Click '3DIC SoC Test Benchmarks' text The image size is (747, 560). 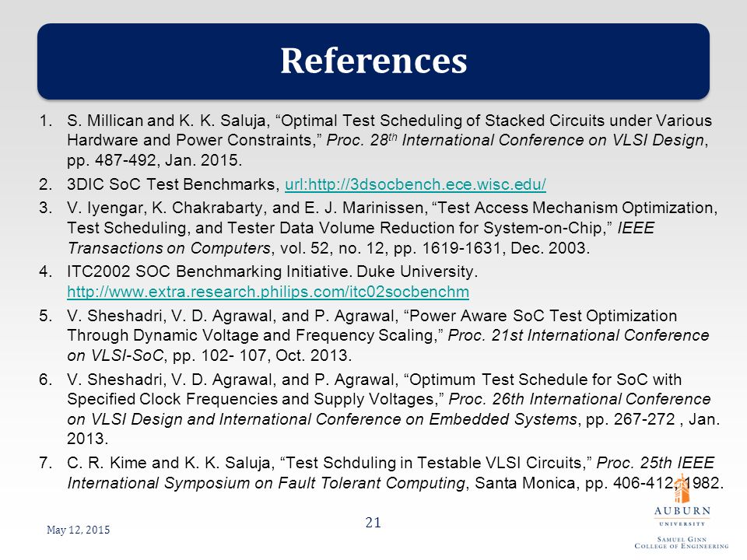(x=171, y=184)
